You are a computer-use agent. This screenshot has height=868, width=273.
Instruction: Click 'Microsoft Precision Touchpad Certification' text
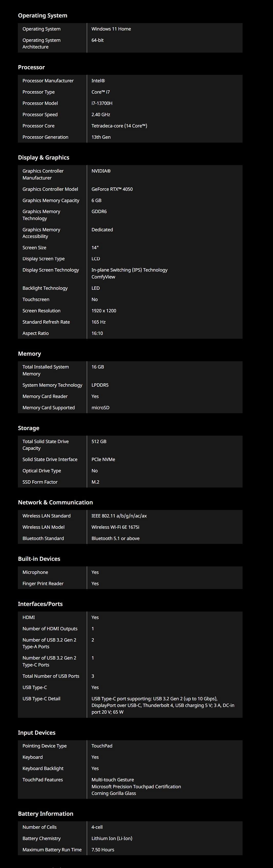(x=136, y=787)
